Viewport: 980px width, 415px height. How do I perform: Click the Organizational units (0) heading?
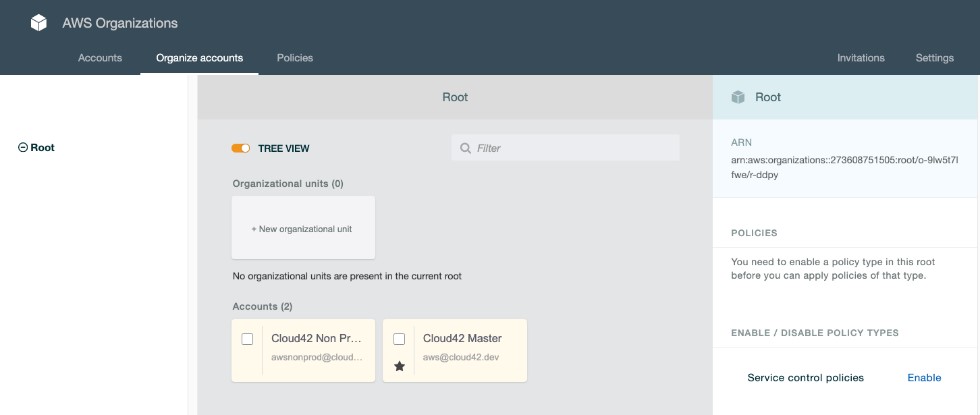click(288, 184)
